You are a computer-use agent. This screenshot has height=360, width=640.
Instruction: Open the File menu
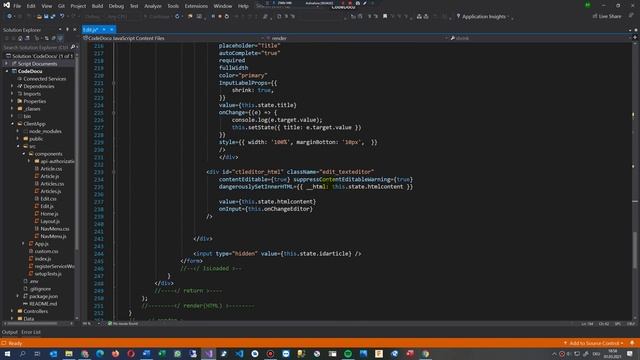click(x=17, y=6)
